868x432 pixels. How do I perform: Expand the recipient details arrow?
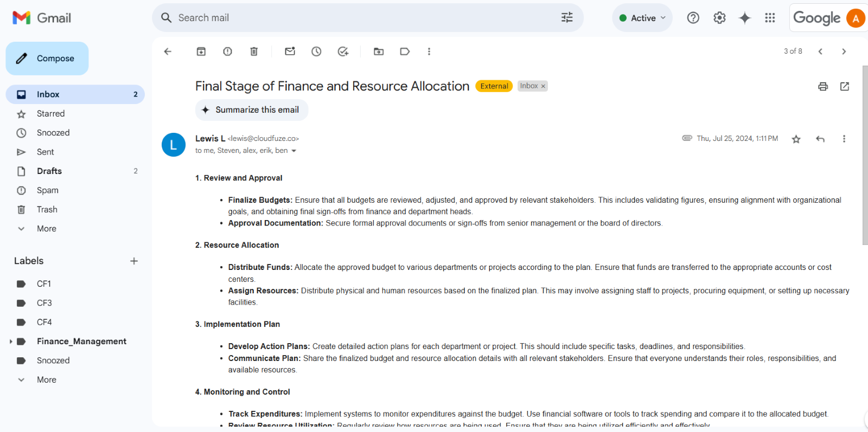[294, 151]
